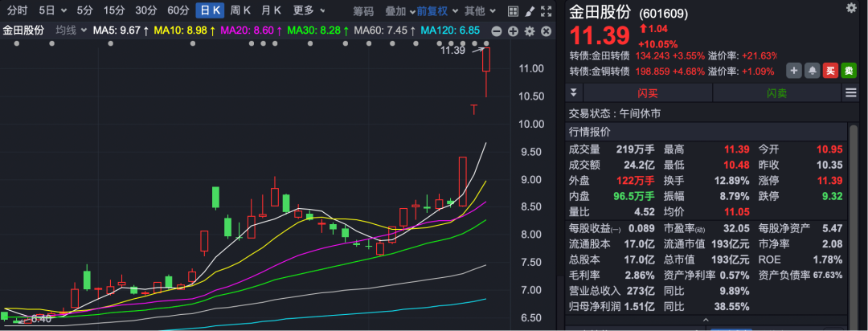The width and height of the screenshot is (868, 331).
Task: Select the 周K weekly candlestick tab
Action: coord(240,10)
